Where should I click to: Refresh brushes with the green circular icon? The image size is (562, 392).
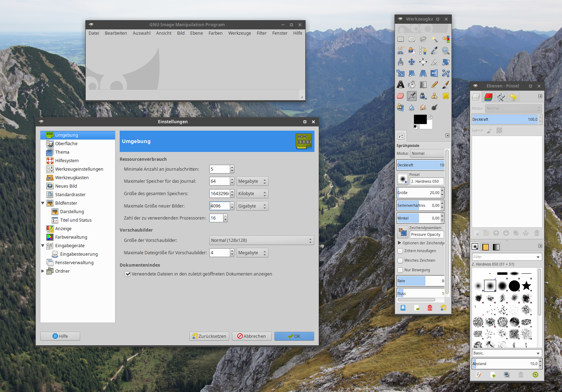535,375
